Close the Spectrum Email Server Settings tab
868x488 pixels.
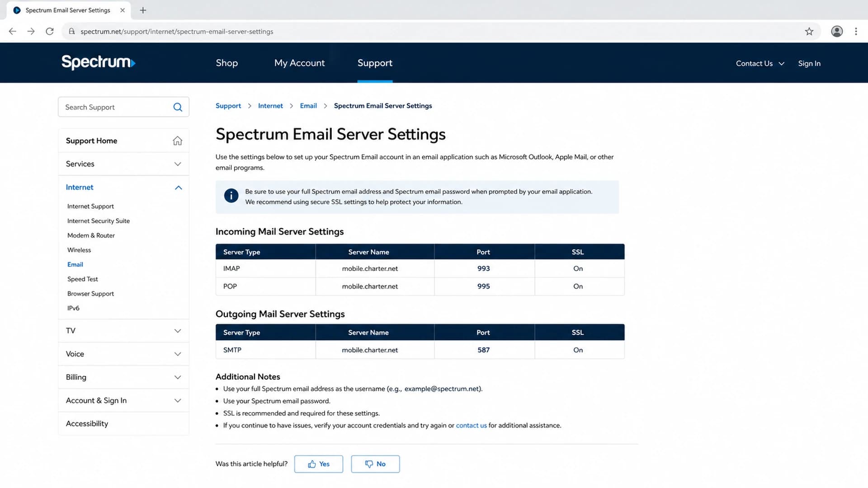pos(123,10)
